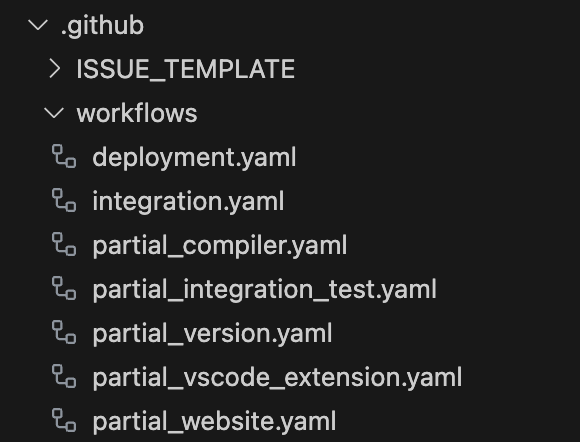Select the ISSUE_TEMPLATE folder label
580x442 pixels.
[x=186, y=69]
